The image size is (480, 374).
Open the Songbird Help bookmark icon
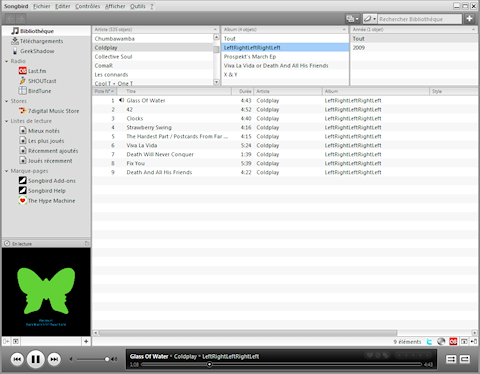tap(23, 190)
